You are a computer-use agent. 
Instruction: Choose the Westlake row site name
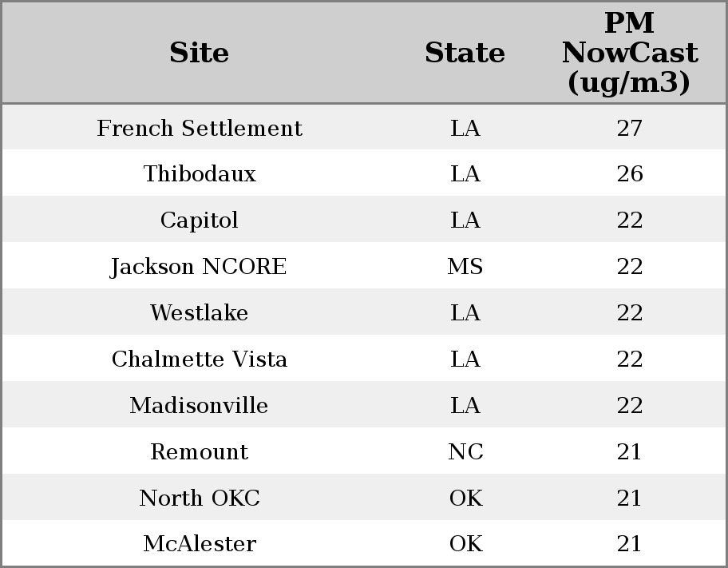click(200, 313)
